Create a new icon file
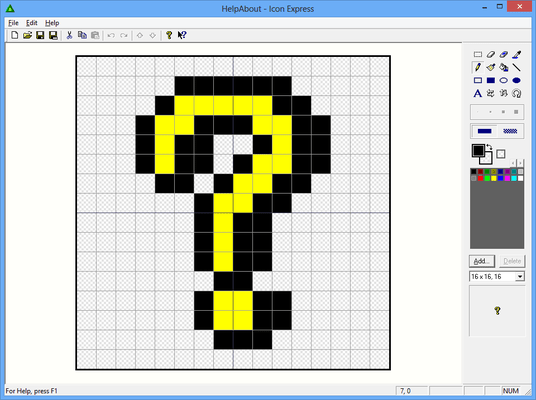Screen dimensions: 536x400 pos(14,35)
